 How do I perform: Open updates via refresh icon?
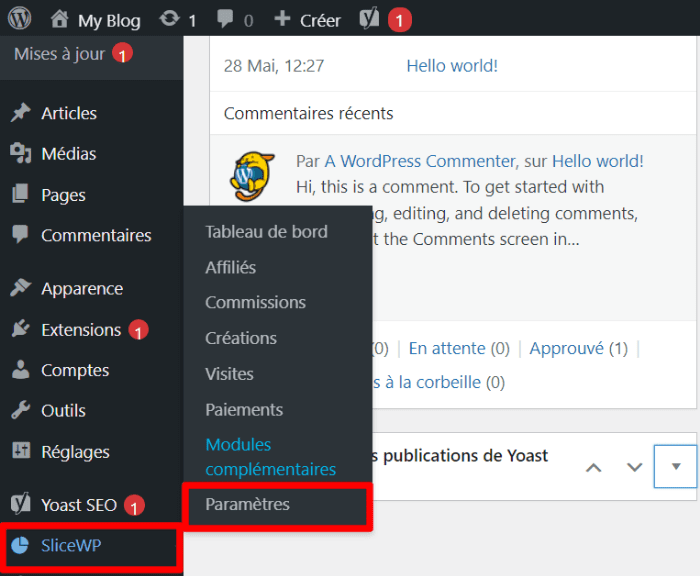169,19
